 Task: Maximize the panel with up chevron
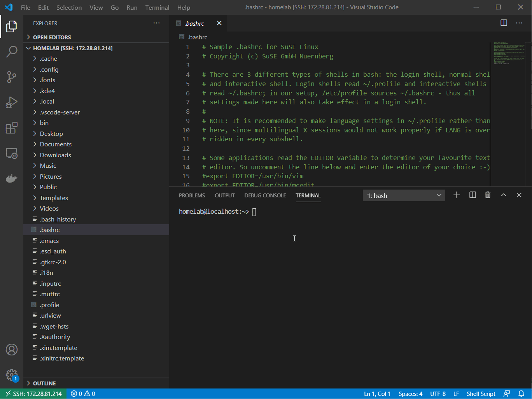(x=504, y=195)
